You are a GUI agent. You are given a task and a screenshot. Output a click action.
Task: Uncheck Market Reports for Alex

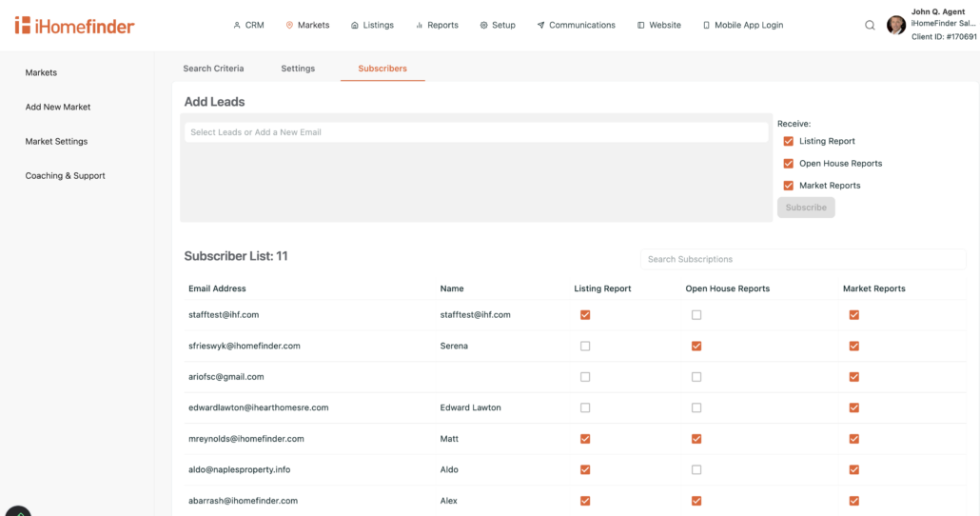(x=853, y=501)
